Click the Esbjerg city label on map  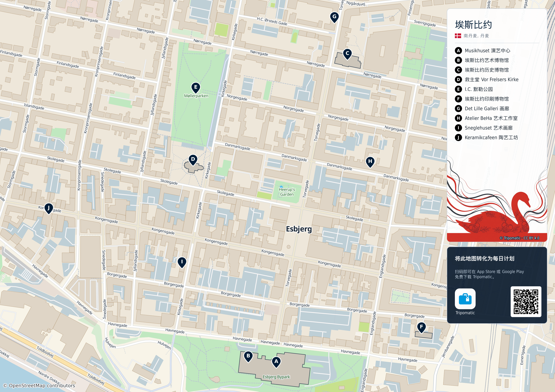(x=299, y=229)
